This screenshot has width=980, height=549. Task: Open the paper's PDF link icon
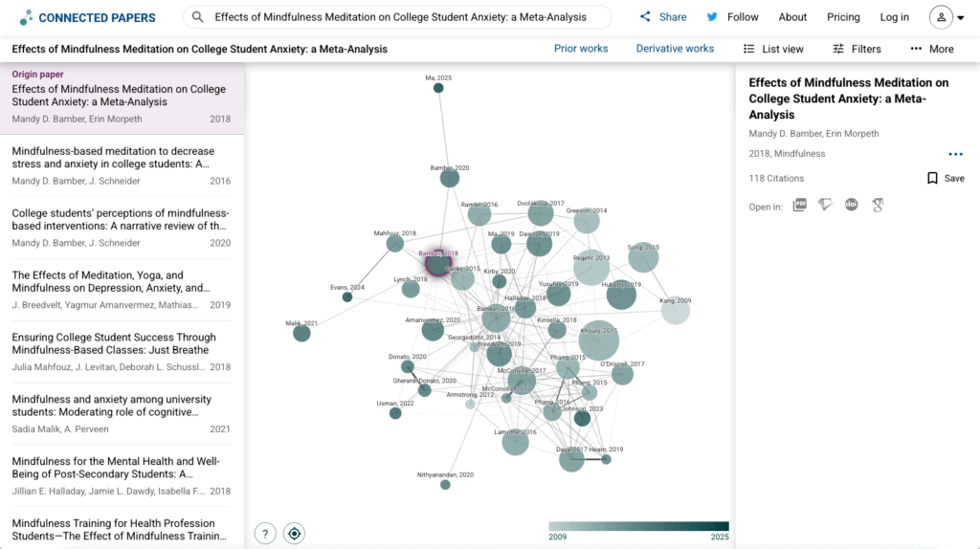(x=800, y=206)
